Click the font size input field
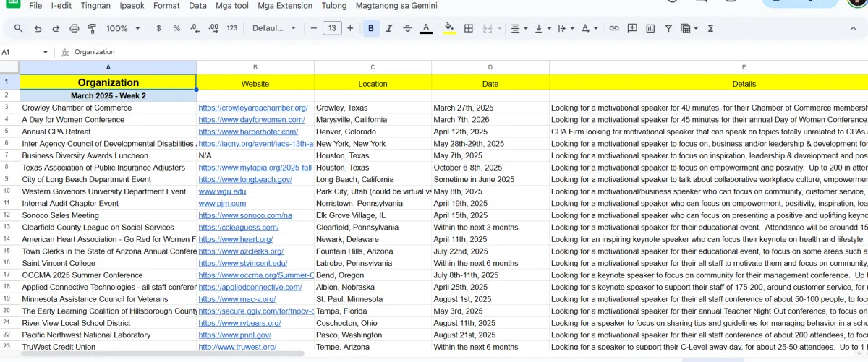Image resolution: width=868 pixels, height=362 pixels. tap(332, 28)
